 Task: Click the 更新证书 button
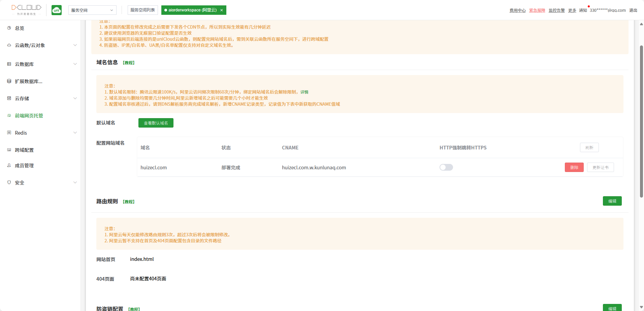pos(600,167)
